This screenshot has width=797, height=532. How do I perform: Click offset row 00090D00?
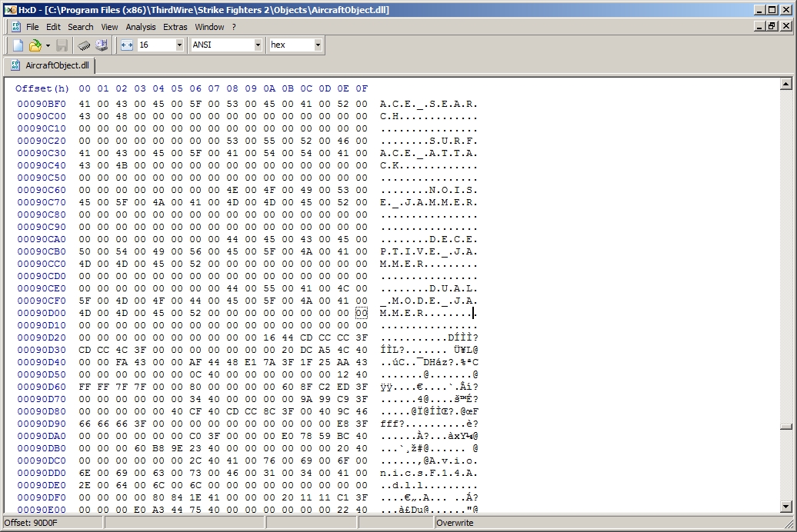(42, 313)
